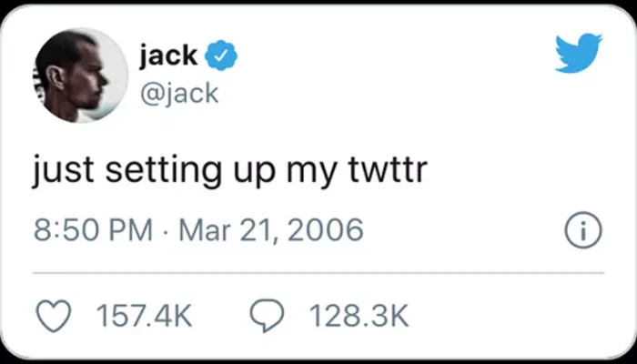Click the reply speech bubble icon

coord(266,316)
